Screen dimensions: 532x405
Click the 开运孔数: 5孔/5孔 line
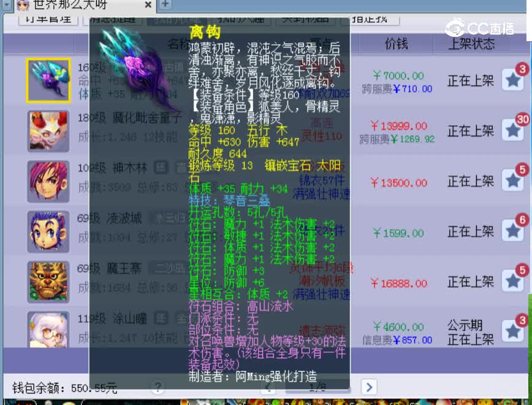(238, 213)
